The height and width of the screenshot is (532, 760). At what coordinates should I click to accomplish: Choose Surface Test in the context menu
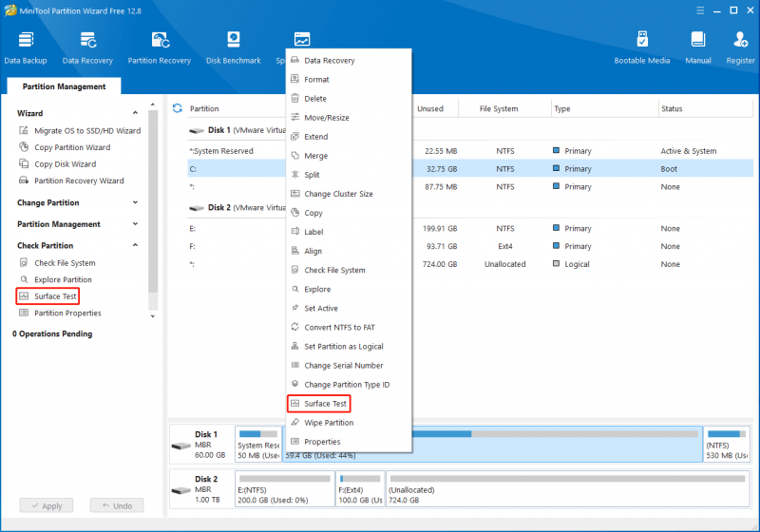pyautogui.click(x=349, y=403)
